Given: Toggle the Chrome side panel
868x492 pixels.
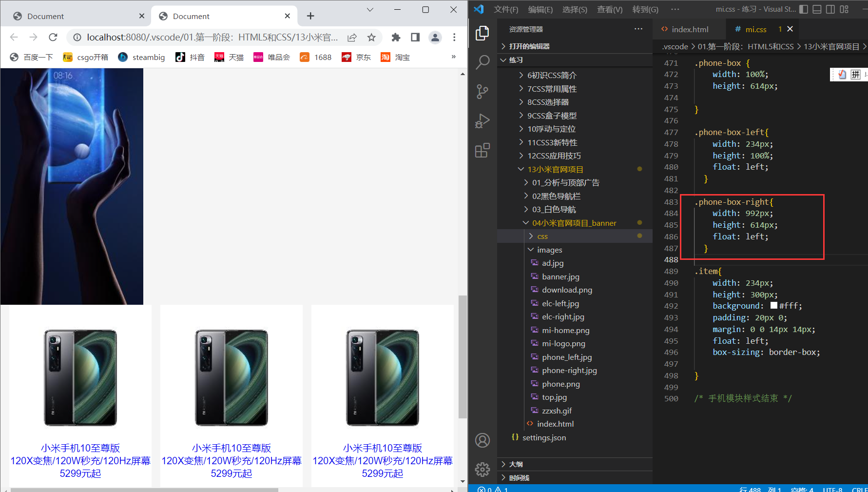Looking at the screenshot, I should [x=415, y=37].
